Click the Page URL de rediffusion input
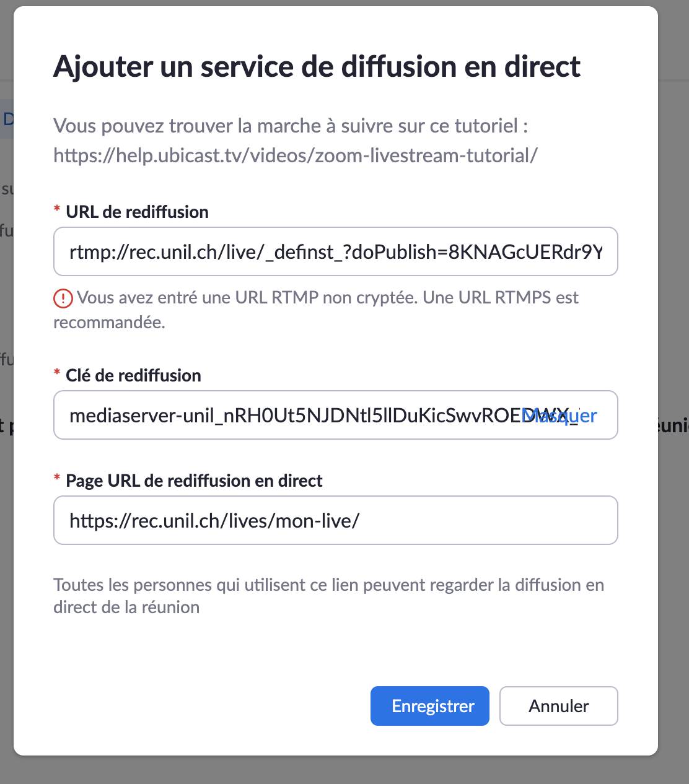This screenshot has width=689, height=784. [x=335, y=521]
